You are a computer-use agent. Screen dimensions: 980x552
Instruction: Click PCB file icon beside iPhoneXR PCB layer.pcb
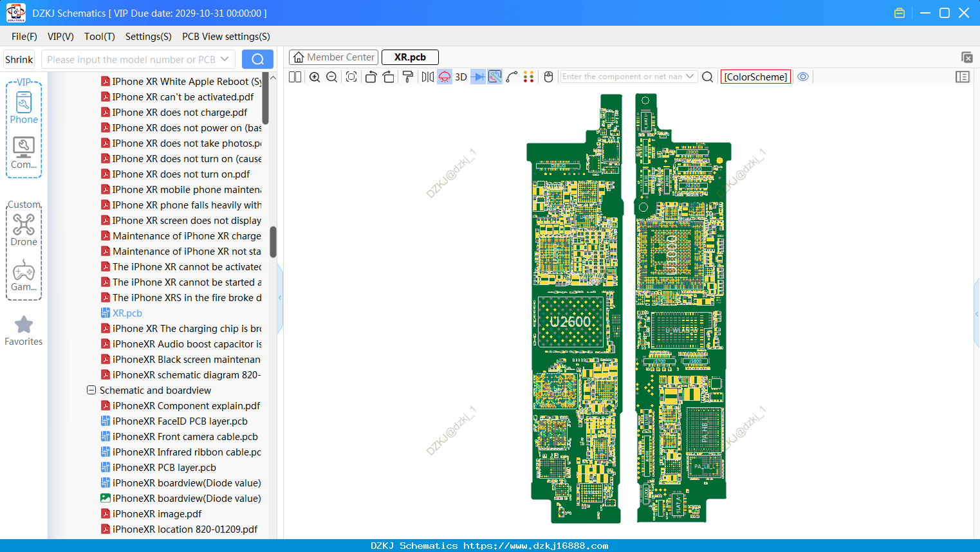[x=106, y=467]
